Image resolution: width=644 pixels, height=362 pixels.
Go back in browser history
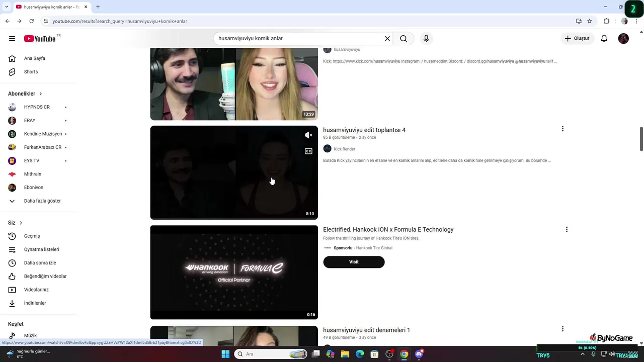click(7, 21)
